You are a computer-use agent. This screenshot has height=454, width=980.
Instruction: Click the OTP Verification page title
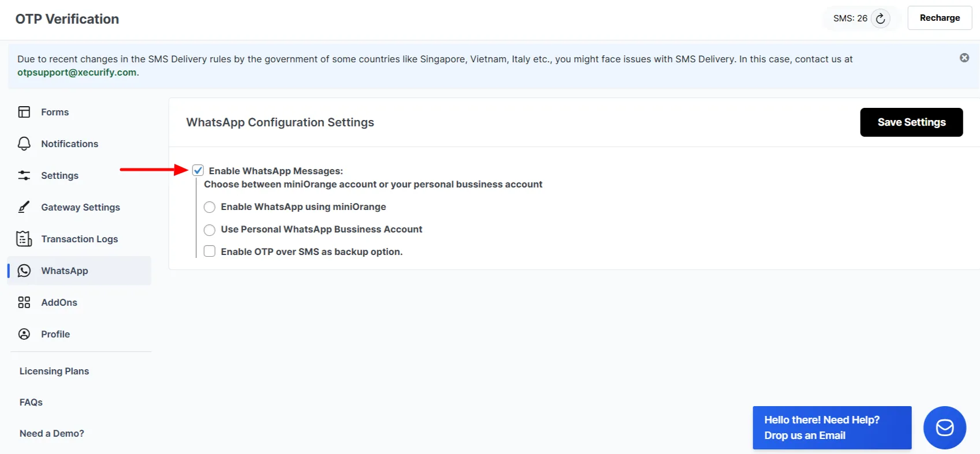click(x=67, y=19)
